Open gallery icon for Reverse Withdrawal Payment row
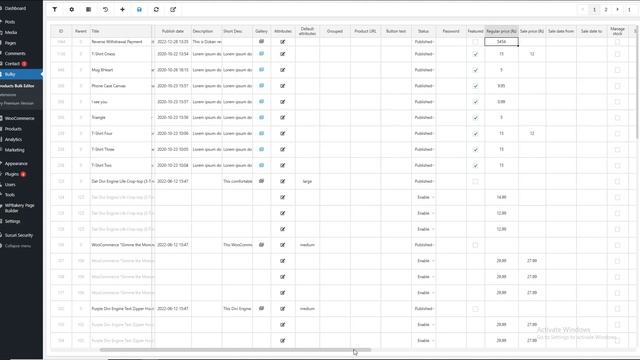 point(262,42)
